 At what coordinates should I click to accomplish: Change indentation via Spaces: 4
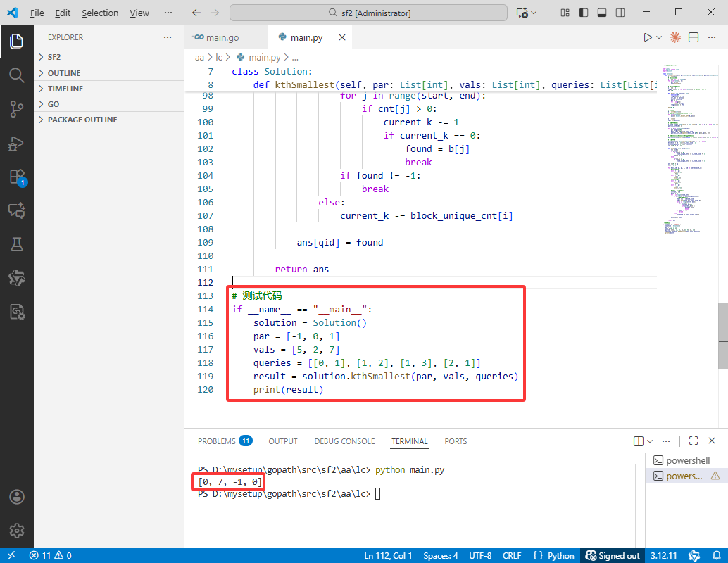[x=441, y=555]
